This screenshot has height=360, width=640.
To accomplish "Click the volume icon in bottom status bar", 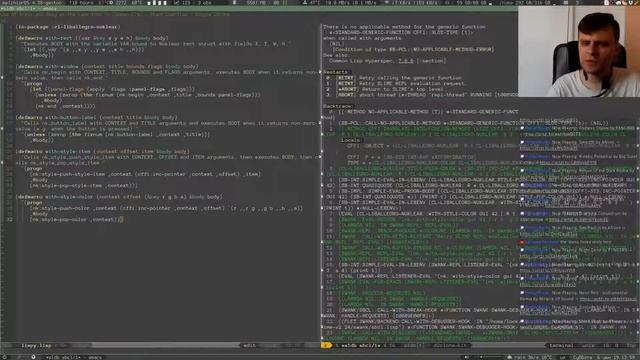I will [466, 358].
